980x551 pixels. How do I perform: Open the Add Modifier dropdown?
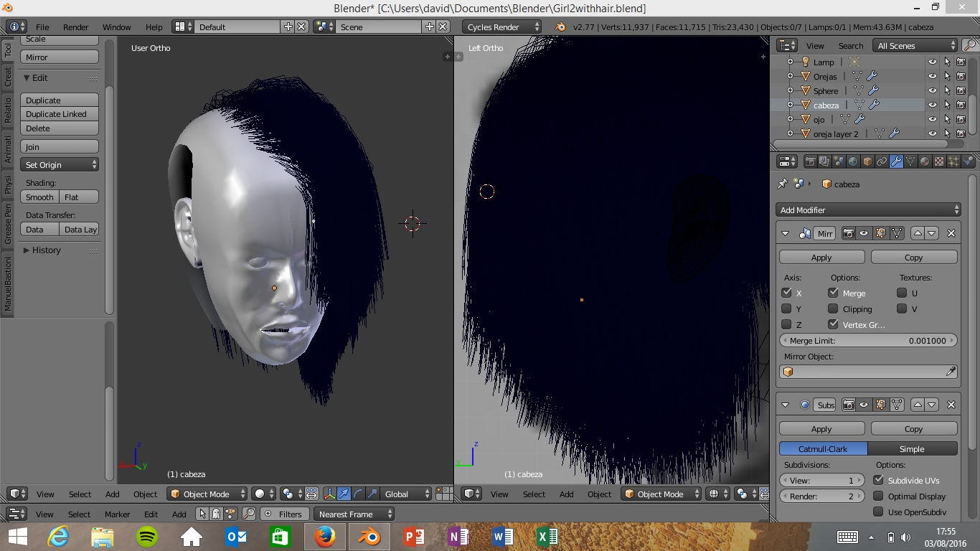click(x=868, y=210)
